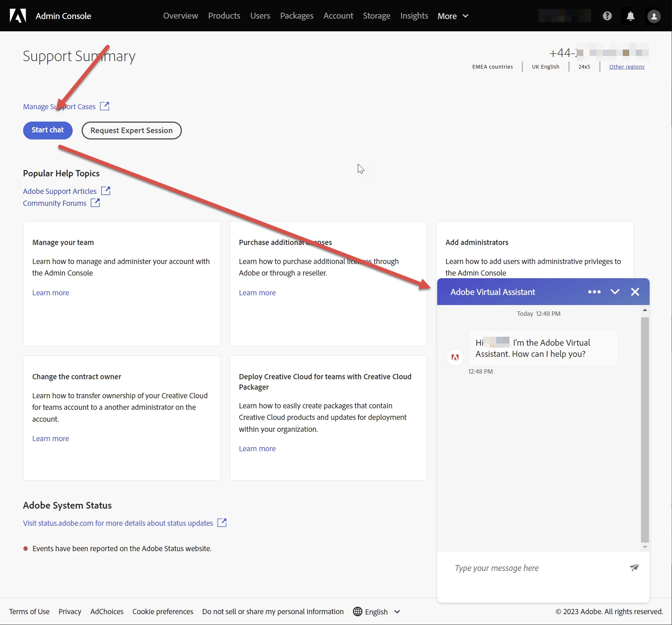Click Learn more under Purchase additional licenses

coord(257,293)
